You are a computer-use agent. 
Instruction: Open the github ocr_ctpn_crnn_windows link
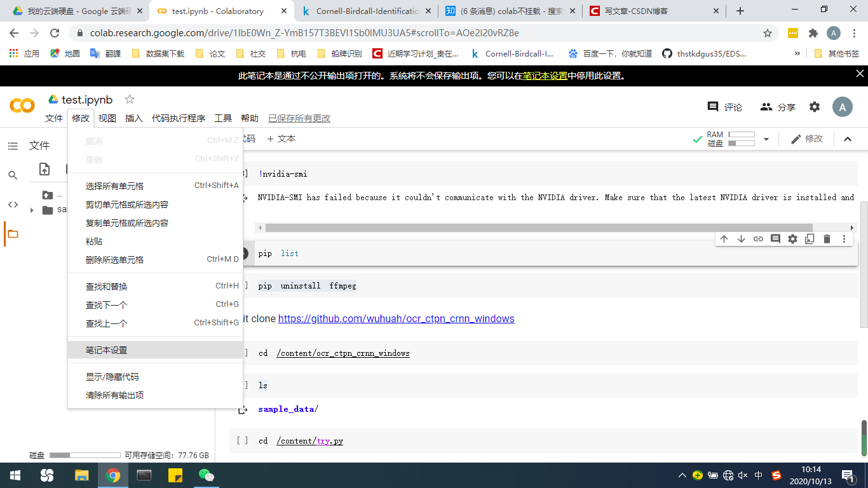click(397, 318)
